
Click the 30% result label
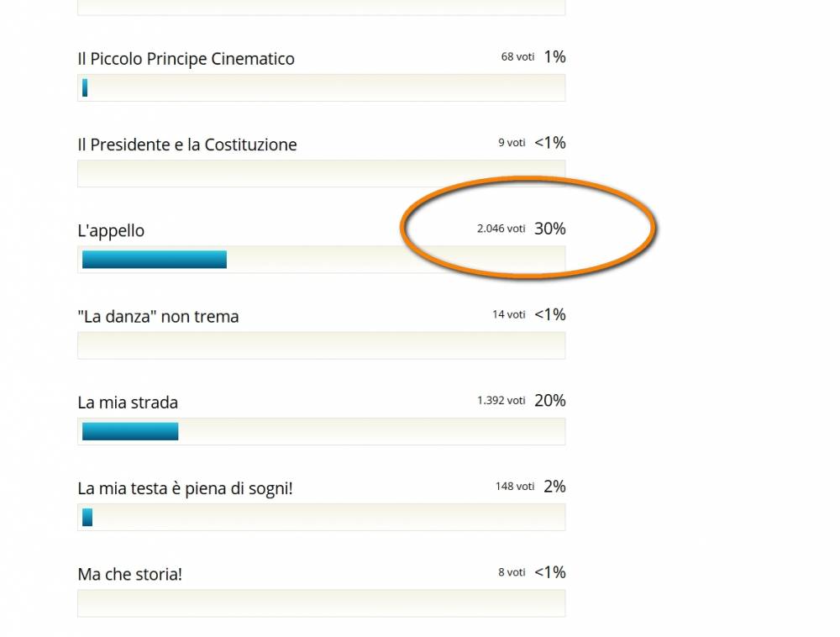(549, 229)
